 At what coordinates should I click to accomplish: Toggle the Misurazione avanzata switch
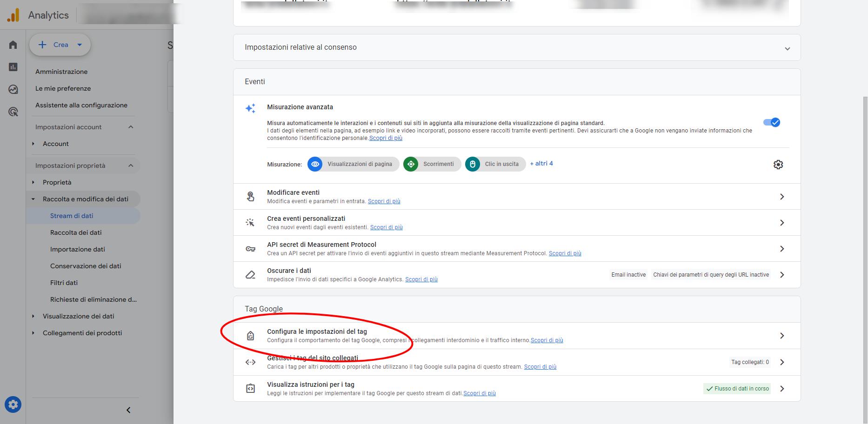tap(772, 122)
